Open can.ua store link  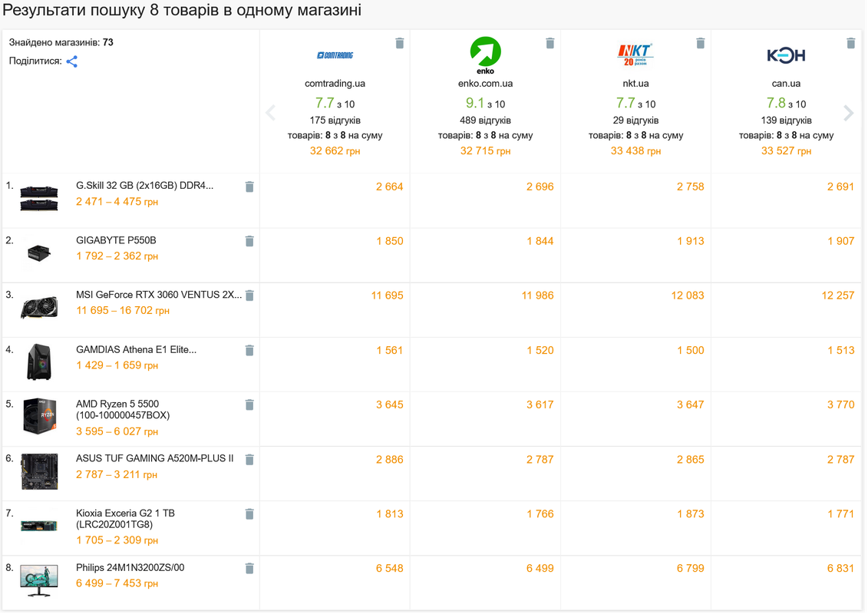(x=787, y=84)
